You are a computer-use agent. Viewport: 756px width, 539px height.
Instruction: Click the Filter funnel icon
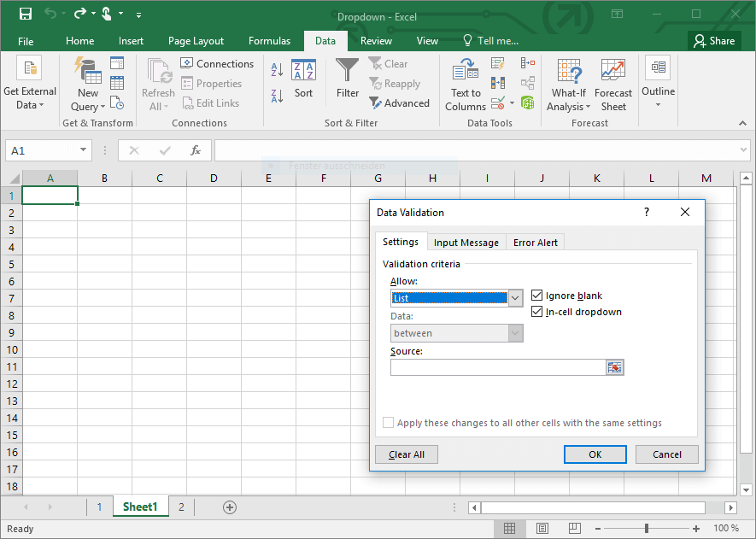347,72
